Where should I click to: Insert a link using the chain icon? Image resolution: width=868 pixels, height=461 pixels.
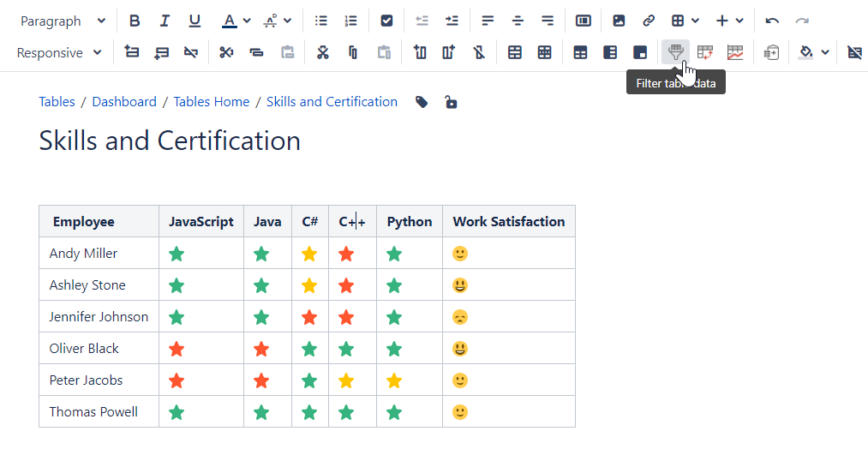649,21
